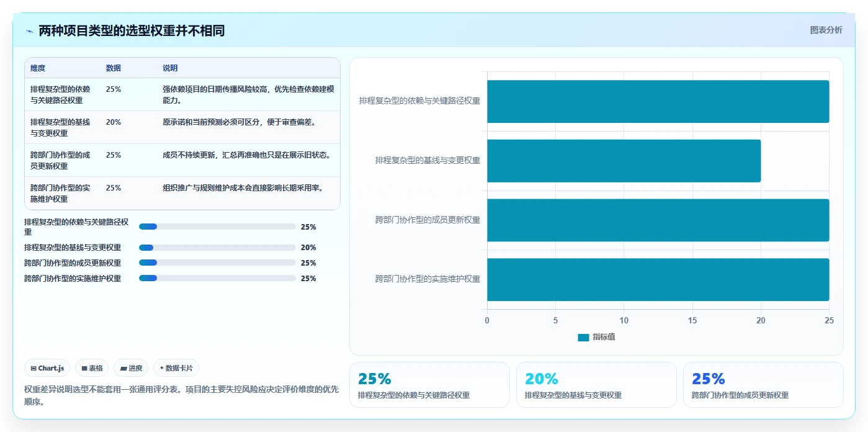Click the lightning icon beside the title
The height and width of the screenshot is (432, 868).
[29, 31]
